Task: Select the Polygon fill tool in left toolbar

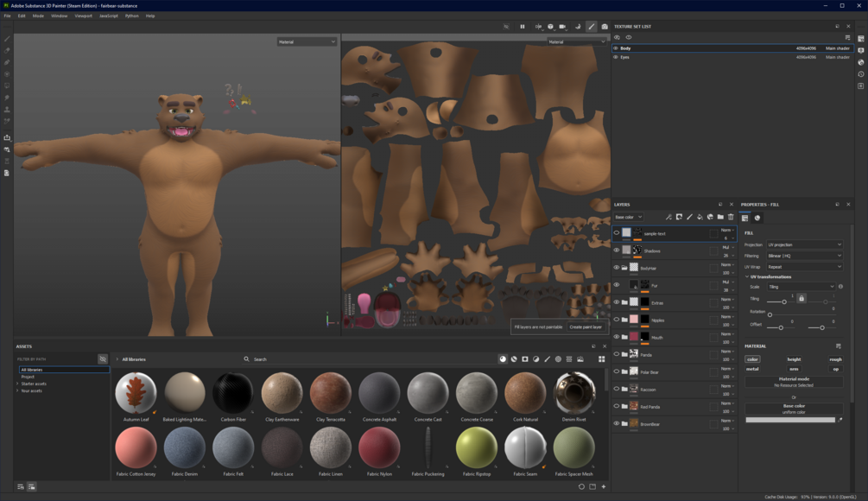Action: click(7, 73)
